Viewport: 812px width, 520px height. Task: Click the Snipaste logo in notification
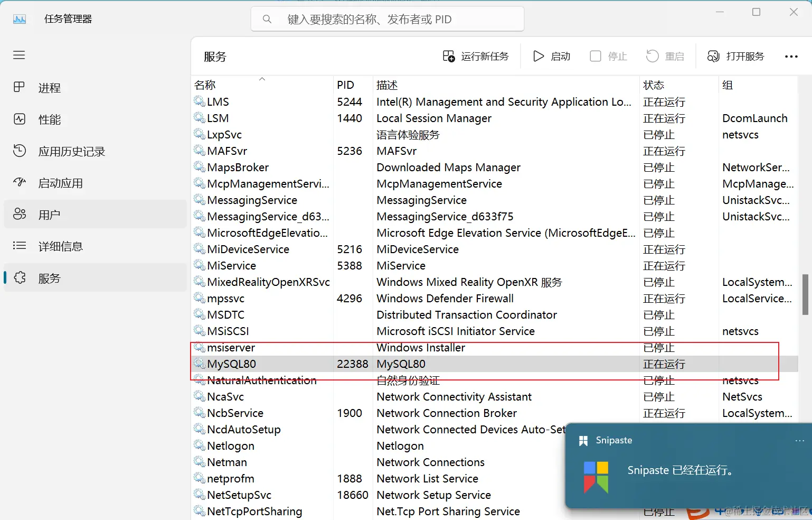pos(596,477)
